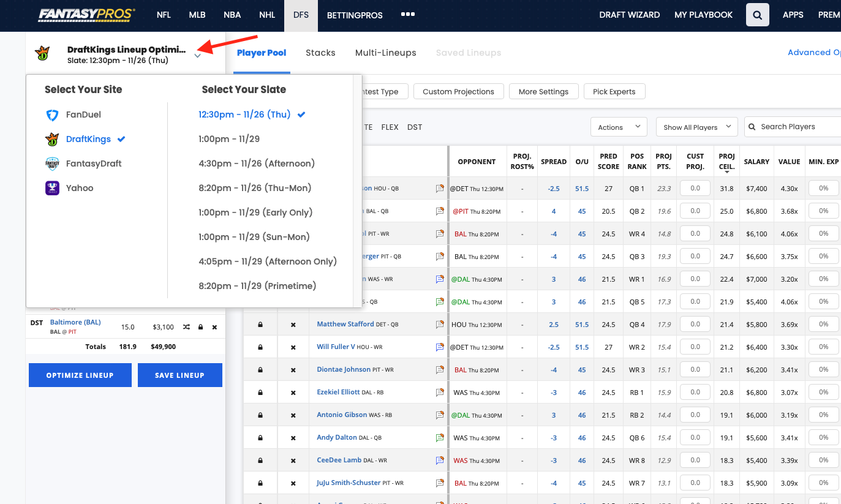Choose the 8:20pm - 11/26 (Thu-Mon) slate
This screenshot has height=504, width=841.
click(255, 188)
